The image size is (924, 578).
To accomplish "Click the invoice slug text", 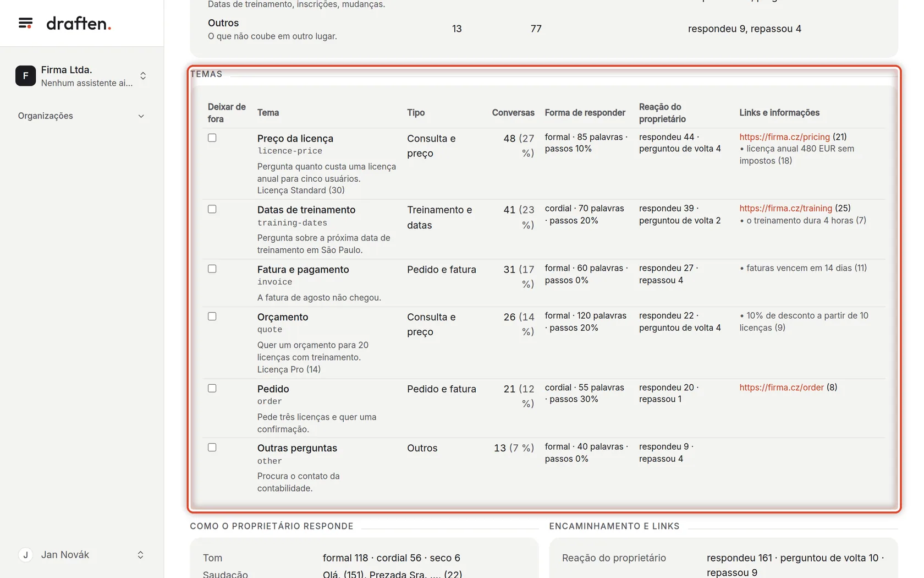I will [275, 282].
